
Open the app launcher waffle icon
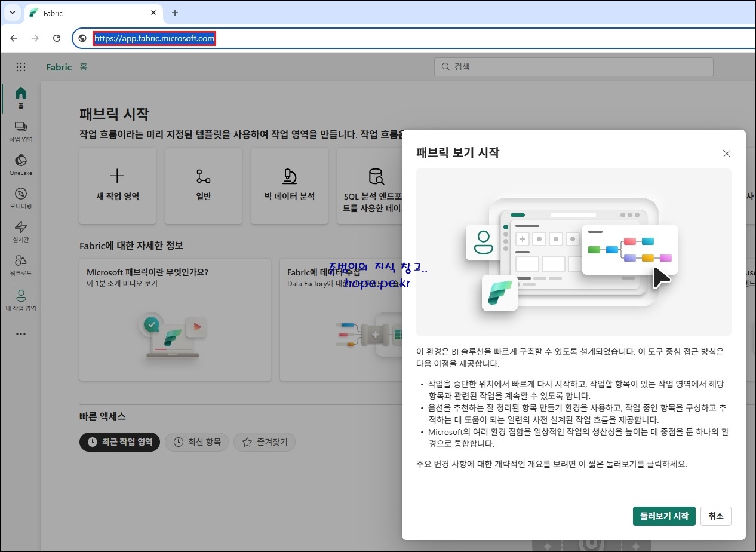tap(21, 67)
